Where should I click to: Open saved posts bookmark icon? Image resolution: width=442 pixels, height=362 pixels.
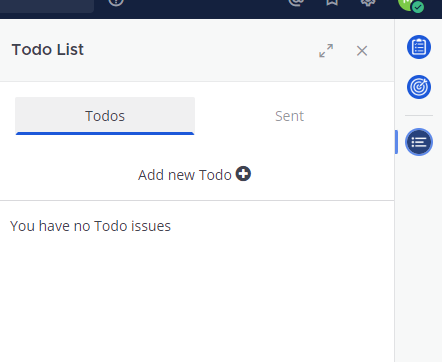coord(332,2)
